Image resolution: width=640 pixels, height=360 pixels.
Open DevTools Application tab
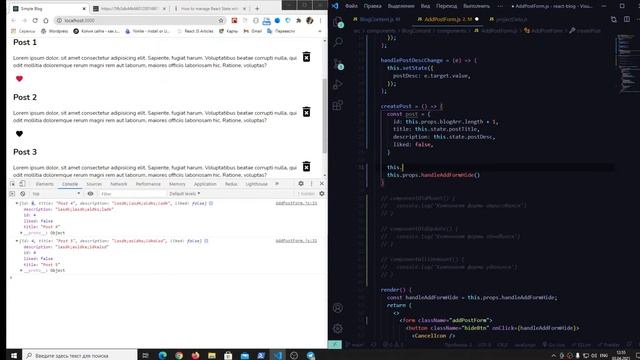205,184
